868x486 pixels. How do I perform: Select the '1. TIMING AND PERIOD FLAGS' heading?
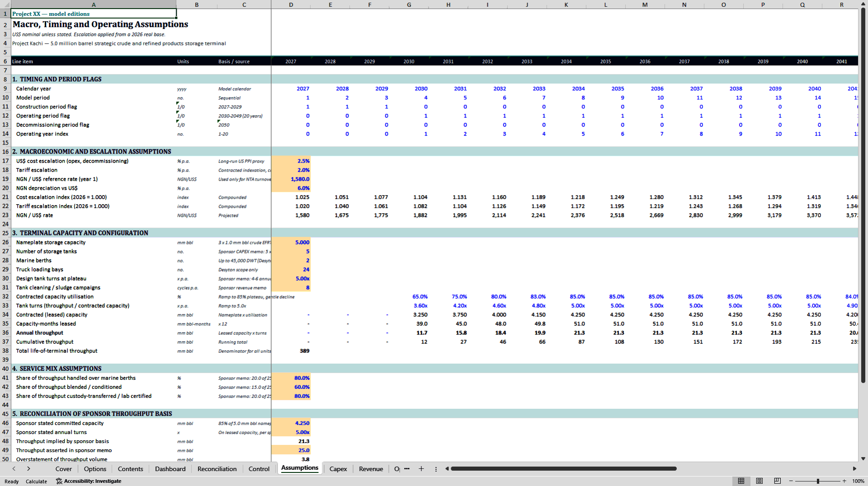[57, 79]
